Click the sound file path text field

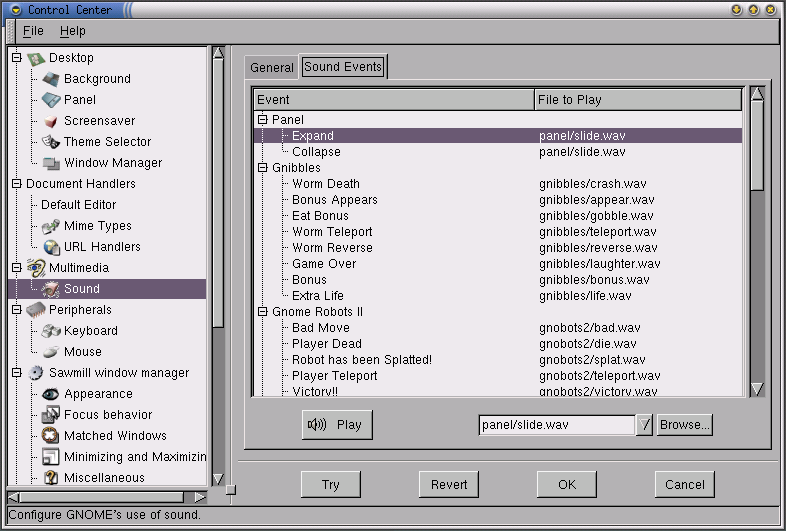[x=556, y=425]
